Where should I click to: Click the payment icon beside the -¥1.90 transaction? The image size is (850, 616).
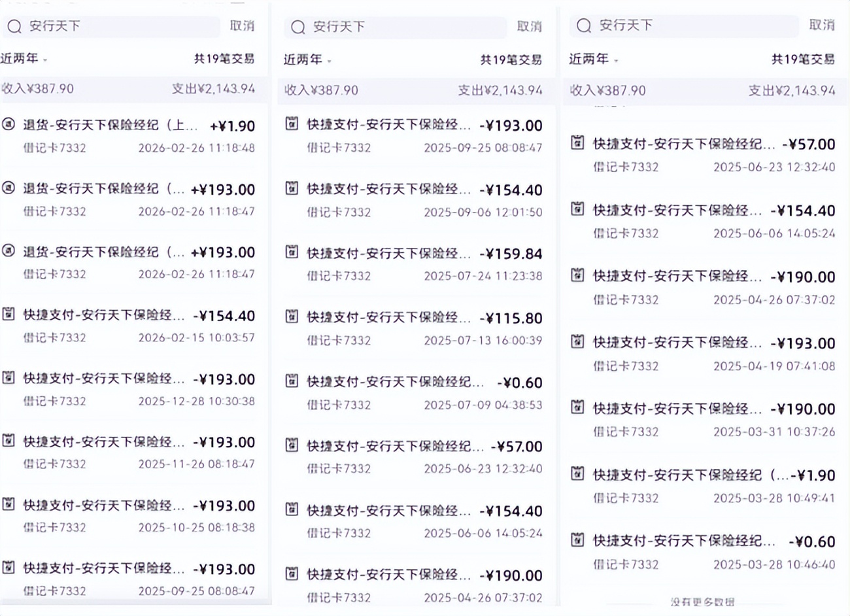click(577, 473)
